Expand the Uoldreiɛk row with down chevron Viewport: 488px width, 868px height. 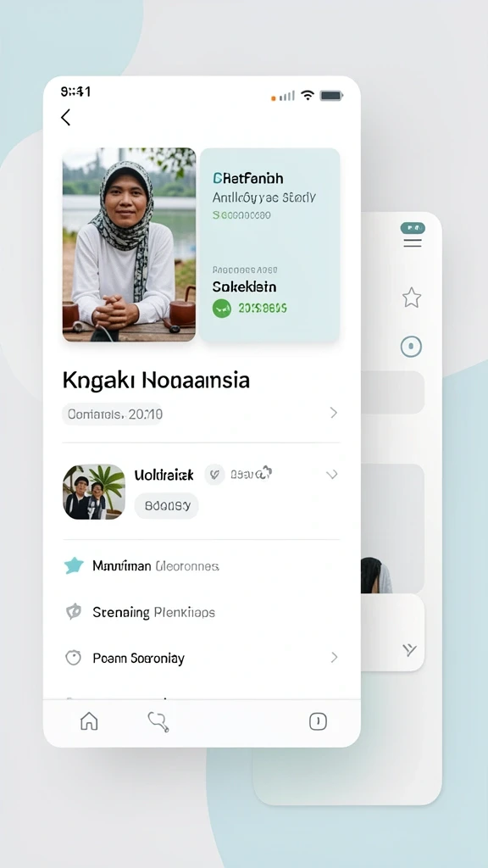[332, 475]
